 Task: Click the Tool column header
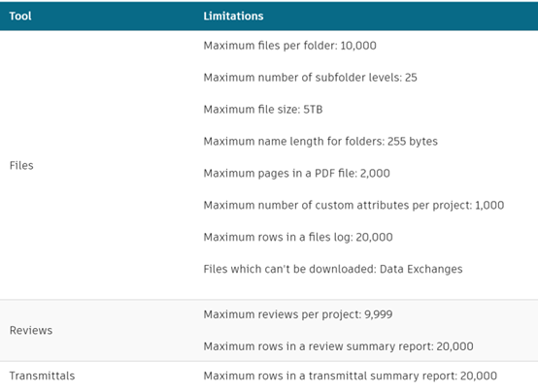point(20,16)
